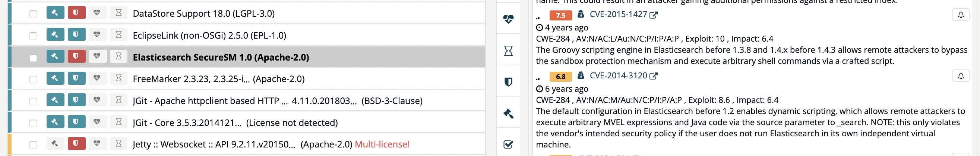Click the bell icon for CVE-2014-3120
980x156 pixels.
click(961, 76)
